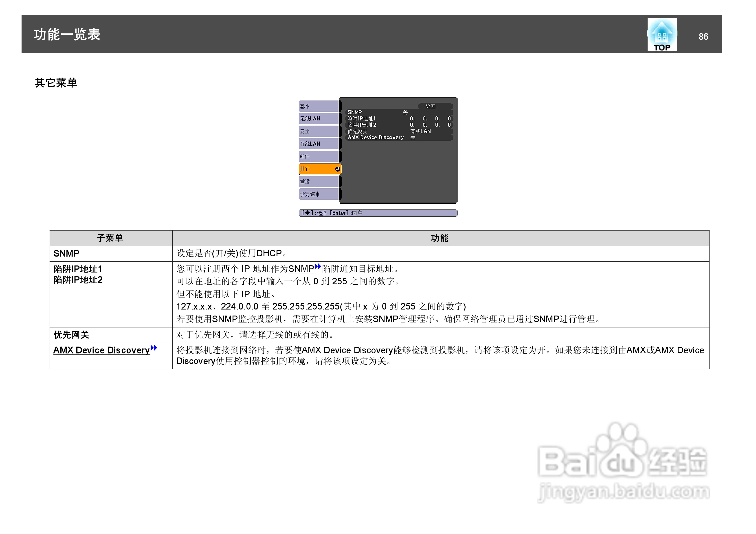Click the blue arrows after AMX Device Discovery
Screen dimensions: 756x534
click(x=154, y=348)
